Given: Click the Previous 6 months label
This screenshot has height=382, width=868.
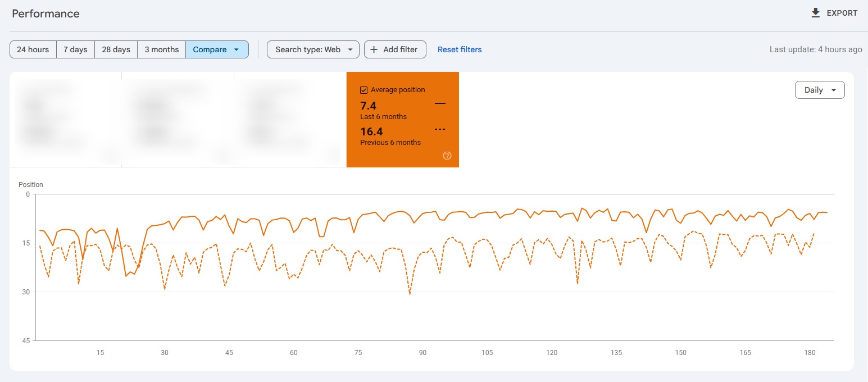Looking at the screenshot, I should tap(390, 143).
